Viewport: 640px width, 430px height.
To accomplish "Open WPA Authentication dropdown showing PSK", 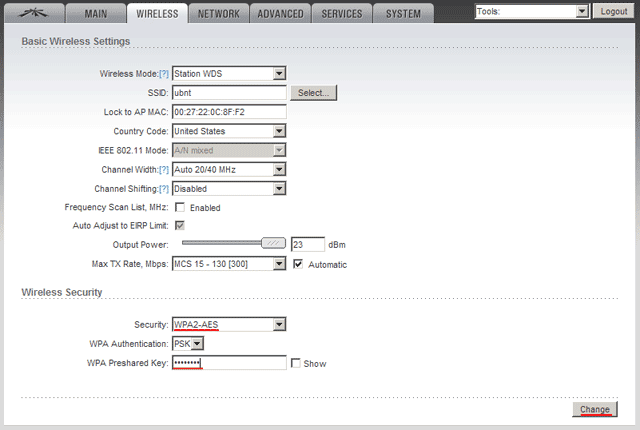I will pyautogui.click(x=188, y=344).
